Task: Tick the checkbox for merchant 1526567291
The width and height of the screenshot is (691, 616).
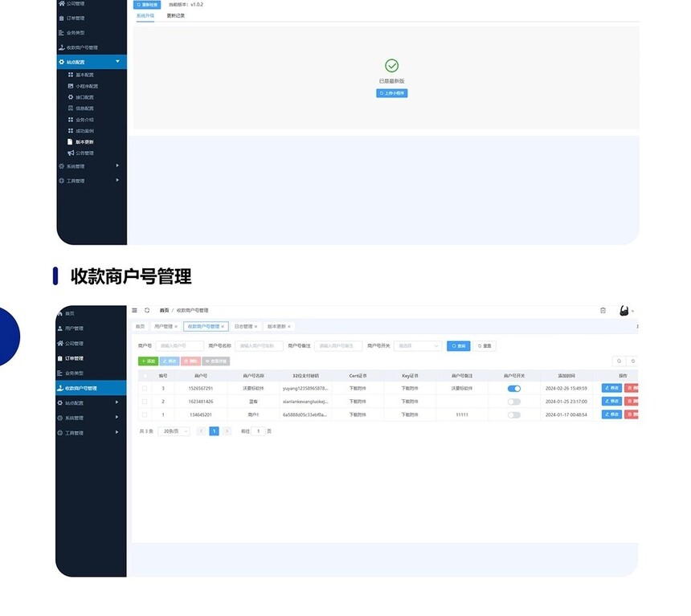Action: [x=145, y=388]
